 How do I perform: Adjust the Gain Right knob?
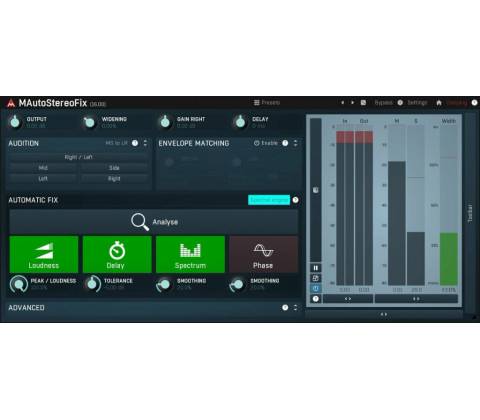click(165, 122)
